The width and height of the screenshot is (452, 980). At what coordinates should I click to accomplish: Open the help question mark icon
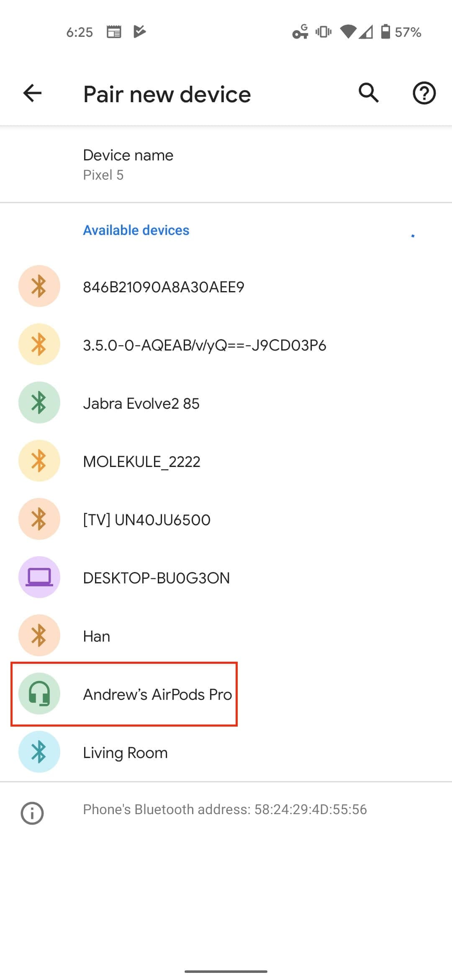click(424, 93)
